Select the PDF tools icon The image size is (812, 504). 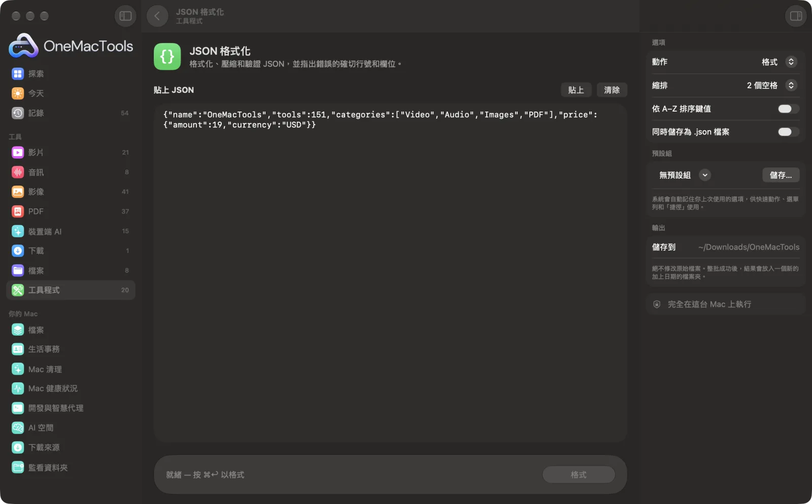pyautogui.click(x=18, y=211)
